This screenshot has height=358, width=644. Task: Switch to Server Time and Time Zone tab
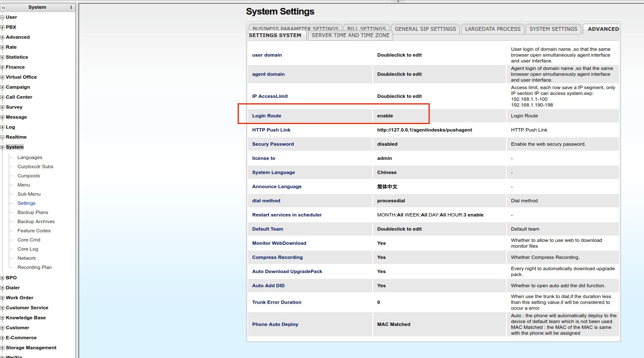click(350, 35)
